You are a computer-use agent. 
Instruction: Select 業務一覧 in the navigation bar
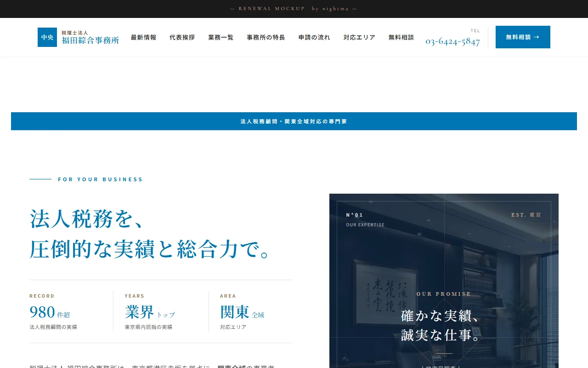pos(220,37)
